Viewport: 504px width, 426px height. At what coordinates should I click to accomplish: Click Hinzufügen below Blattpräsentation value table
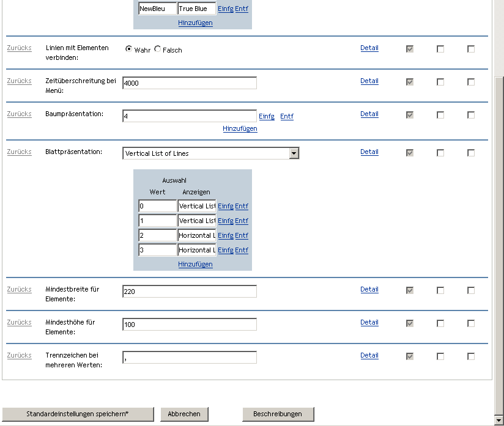(195, 264)
